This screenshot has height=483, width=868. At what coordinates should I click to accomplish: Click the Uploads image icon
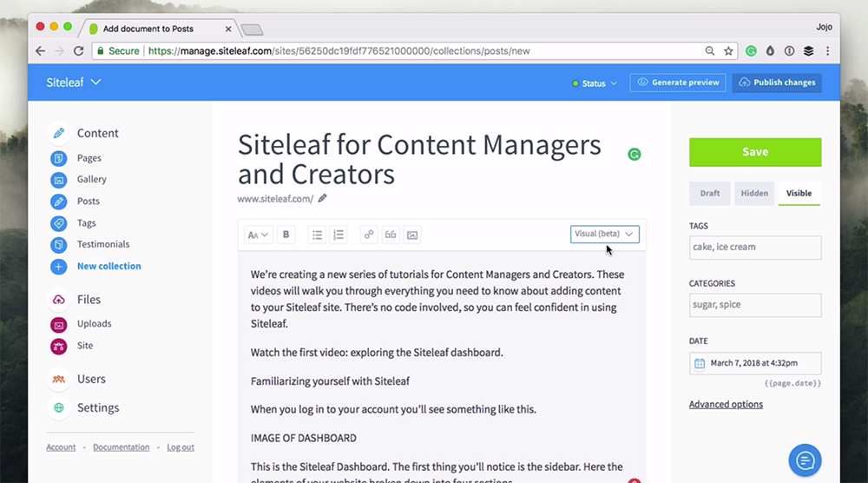pyautogui.click(x=59, y=325)
